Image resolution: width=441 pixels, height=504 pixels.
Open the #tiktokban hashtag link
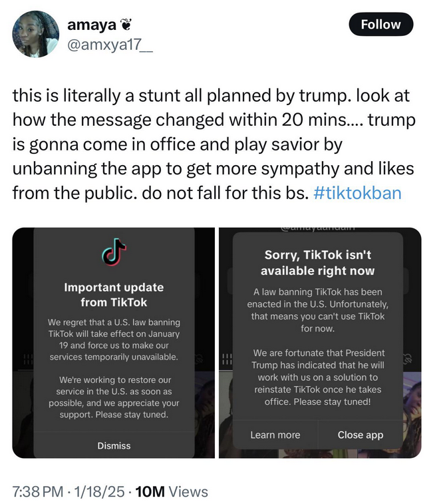pos(357,193)
